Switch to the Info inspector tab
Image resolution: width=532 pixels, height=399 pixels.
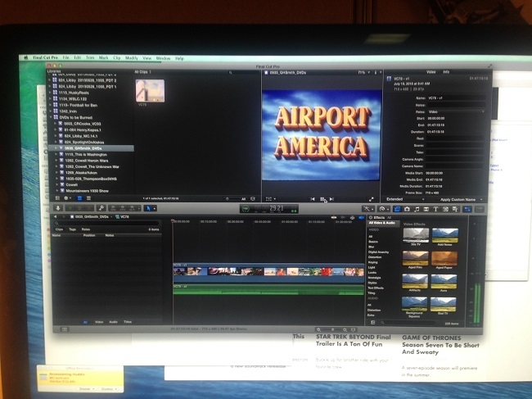point(446,71)
